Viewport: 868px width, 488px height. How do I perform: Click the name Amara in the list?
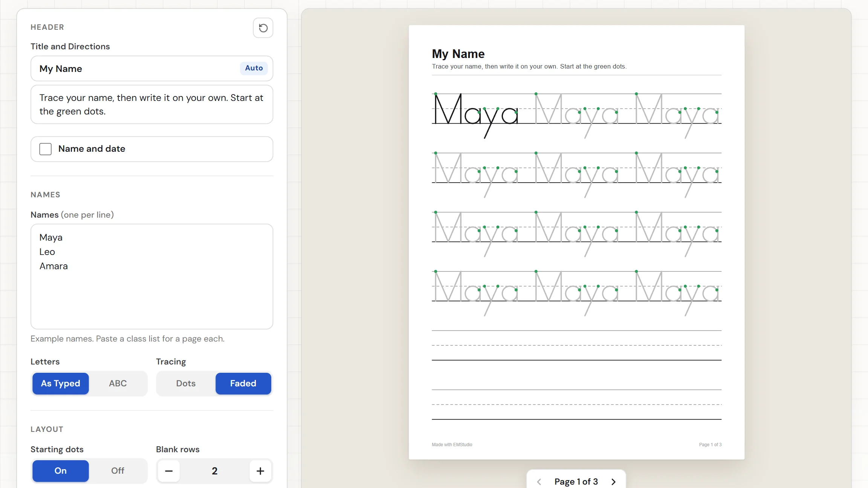point(53,266)
